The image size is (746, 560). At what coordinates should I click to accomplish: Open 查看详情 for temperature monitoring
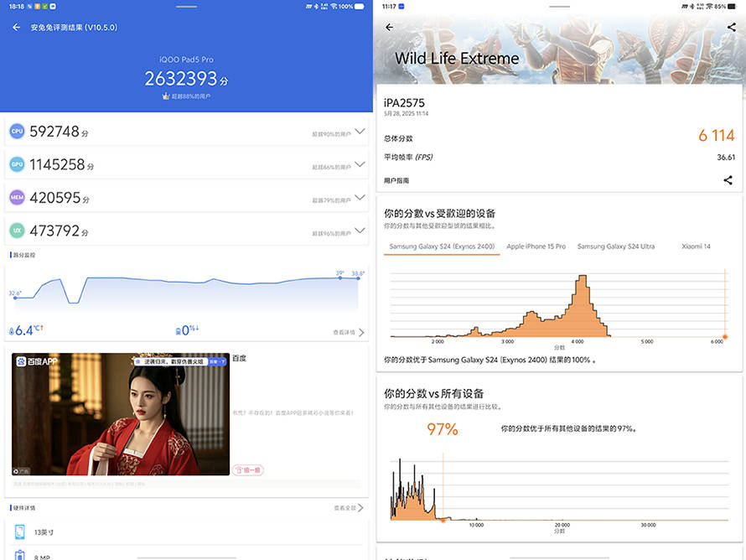(348, 333)
